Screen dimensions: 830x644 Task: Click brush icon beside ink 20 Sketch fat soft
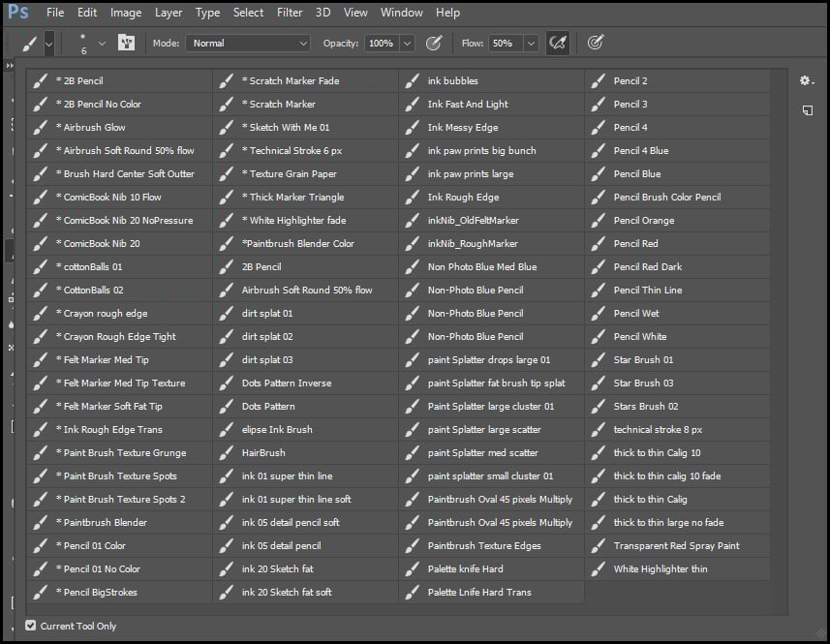(226, 592)
